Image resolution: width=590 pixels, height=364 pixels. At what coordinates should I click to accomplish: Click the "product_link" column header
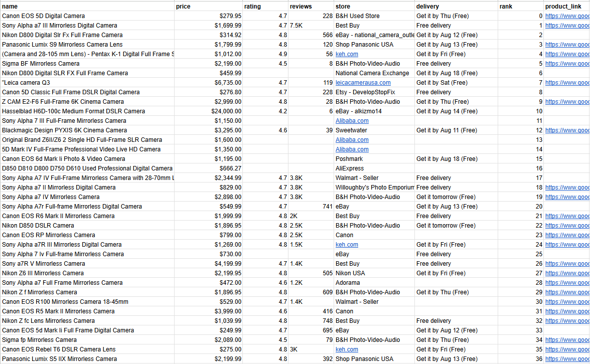click(566, 7)
